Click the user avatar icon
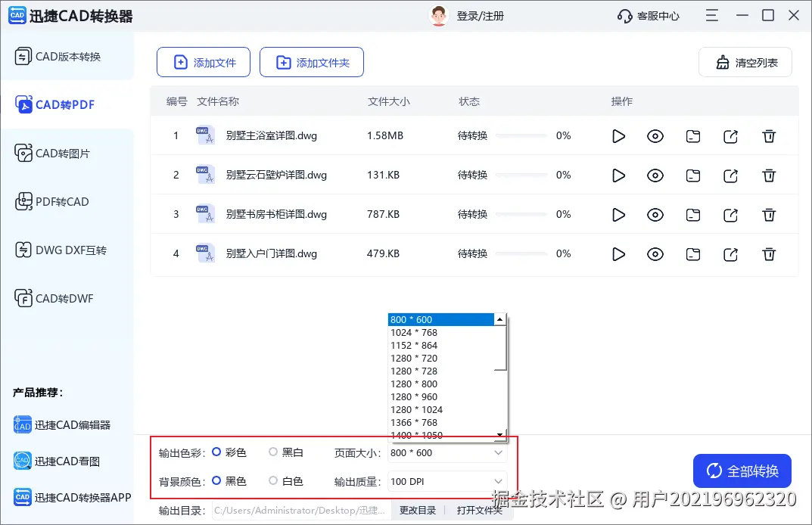812x525 pixels. pyautogui.click(x=438, y=16)
